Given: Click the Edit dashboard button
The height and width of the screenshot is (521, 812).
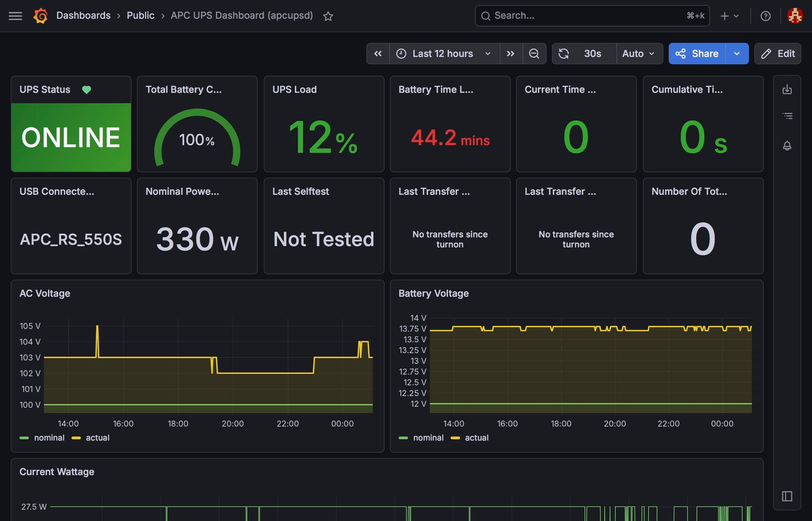Looking at the screenshot, I should [777, 54].
